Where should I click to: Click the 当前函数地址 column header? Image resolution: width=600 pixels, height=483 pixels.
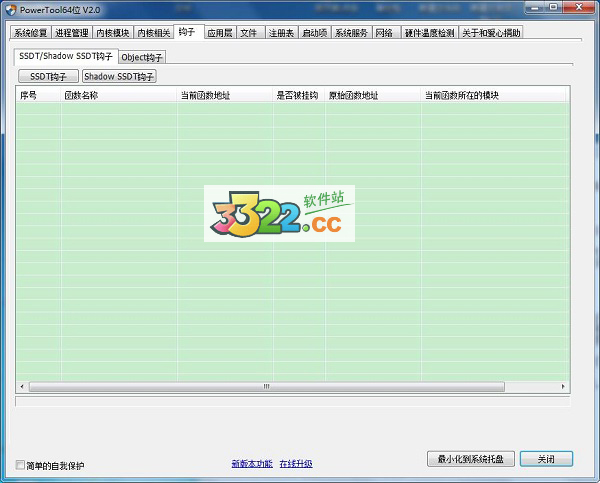coord(225,95)
